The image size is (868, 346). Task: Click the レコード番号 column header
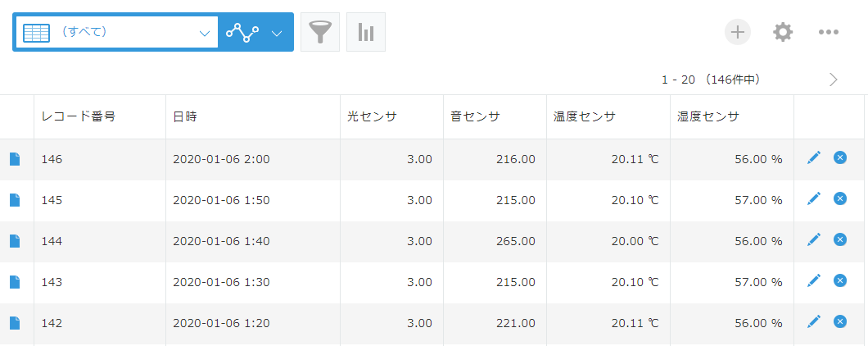pos(79,116)
